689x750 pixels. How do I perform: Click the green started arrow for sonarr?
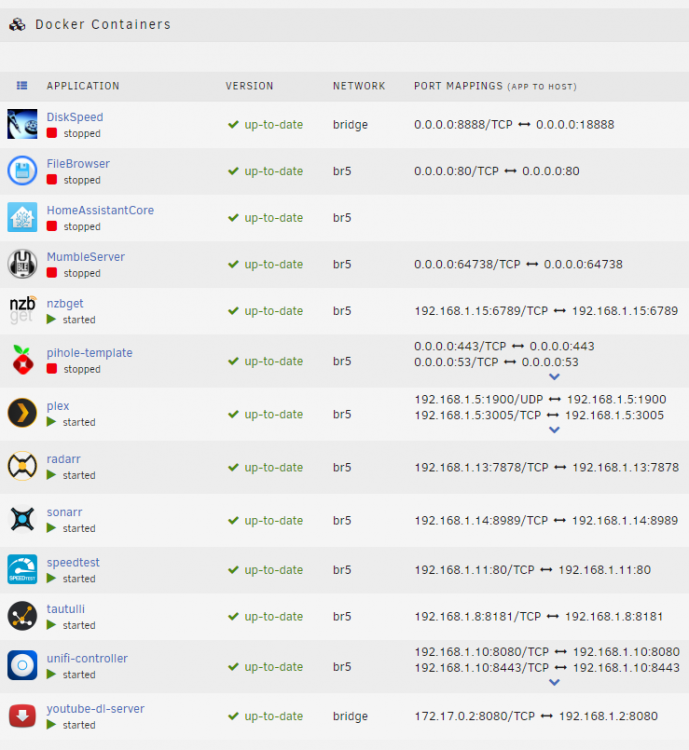click(x=51, y=528)
